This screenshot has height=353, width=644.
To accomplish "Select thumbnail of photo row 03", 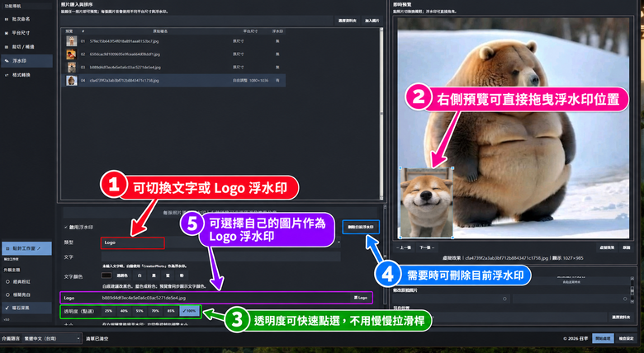I will [72, 68].
